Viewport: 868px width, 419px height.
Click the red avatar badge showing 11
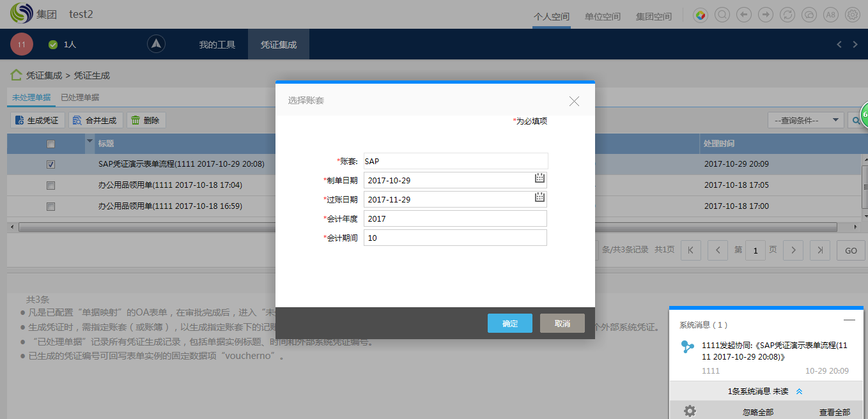click(x=22, y=45)
